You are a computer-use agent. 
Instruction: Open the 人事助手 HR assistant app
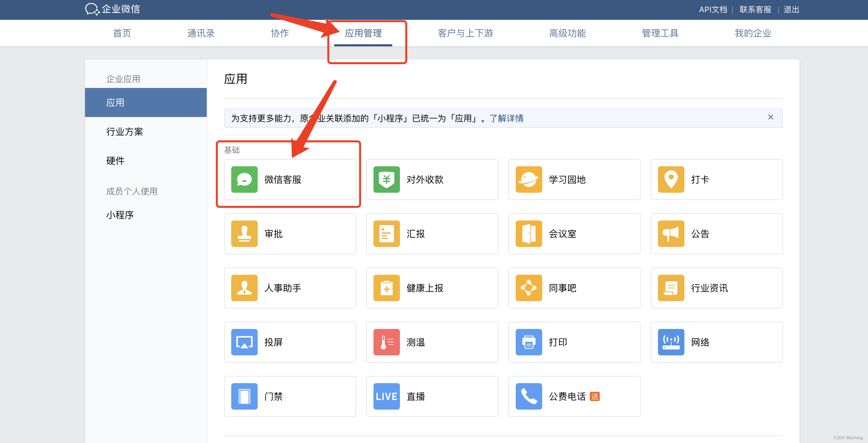(289, 288)
